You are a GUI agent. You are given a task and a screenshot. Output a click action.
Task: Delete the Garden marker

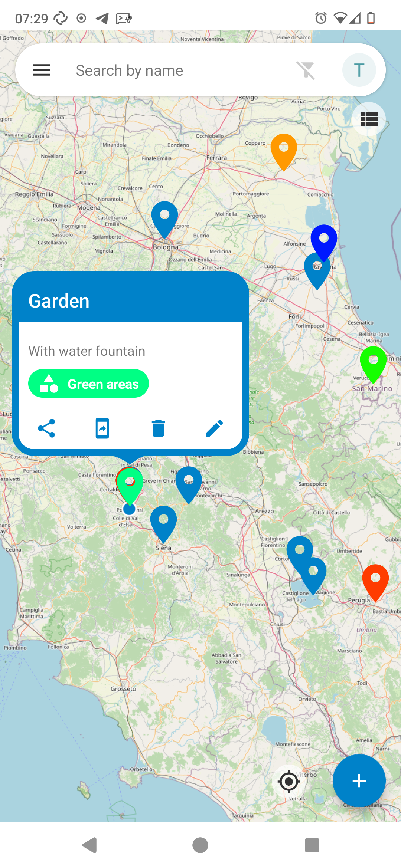pos(158,428)
